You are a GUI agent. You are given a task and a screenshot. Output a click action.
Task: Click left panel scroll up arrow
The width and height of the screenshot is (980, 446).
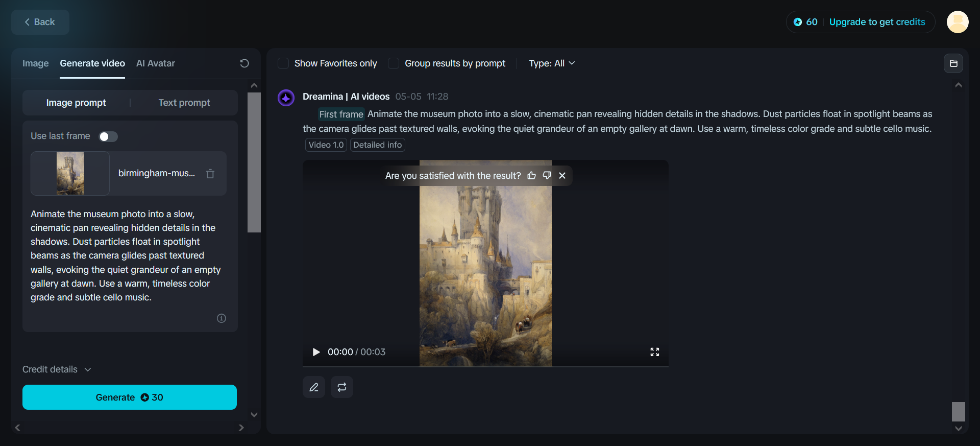254,85
